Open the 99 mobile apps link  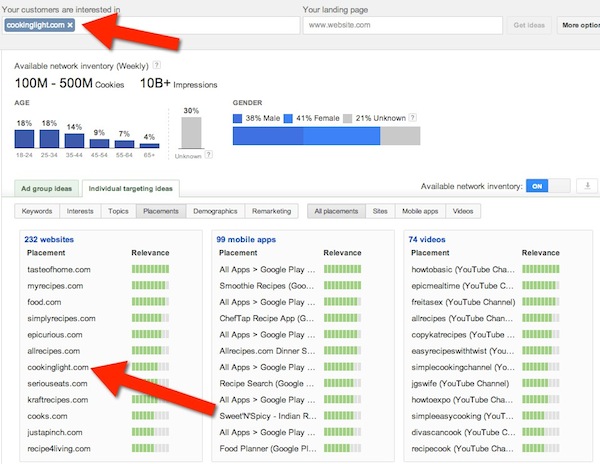(246, 239)
